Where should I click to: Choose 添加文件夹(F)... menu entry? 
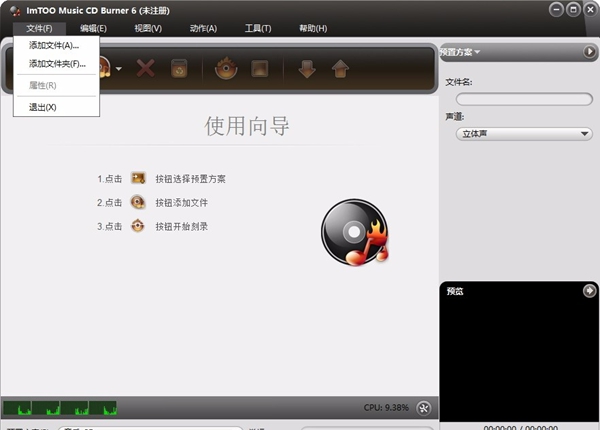tap(56, 64)
